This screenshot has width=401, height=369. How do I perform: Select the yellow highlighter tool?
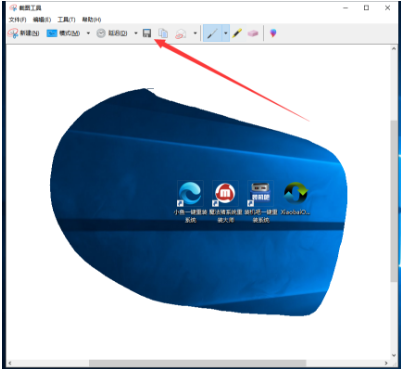tap(237, 33)
